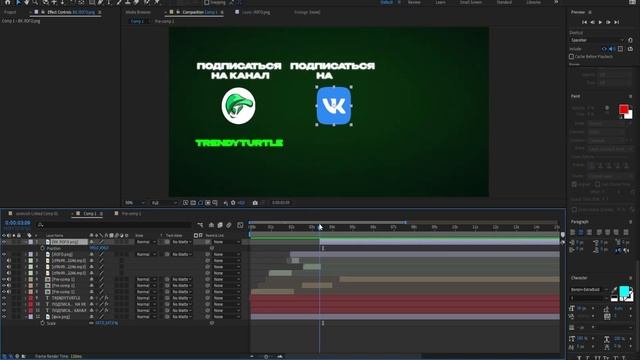This screenshot has height=360, width=640.
Task: Open the composition mini-flowchart icon in timeline
Action: click(x=200, y=225)
